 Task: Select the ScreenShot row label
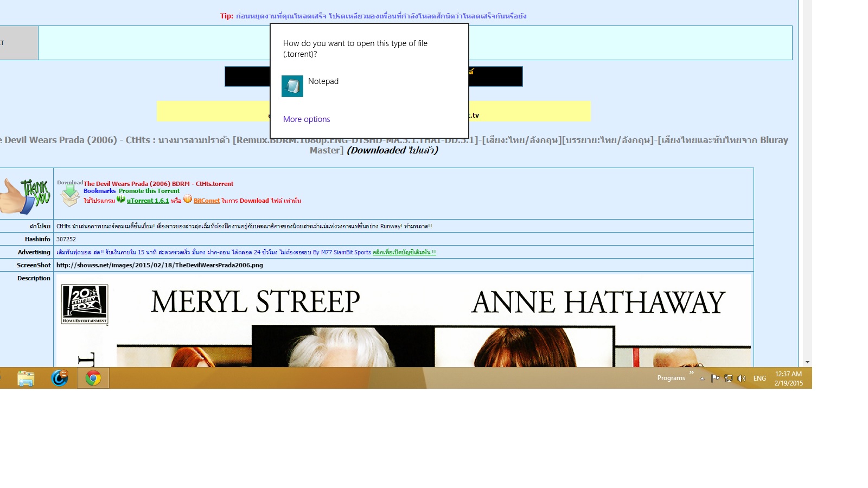pos(34,265)
